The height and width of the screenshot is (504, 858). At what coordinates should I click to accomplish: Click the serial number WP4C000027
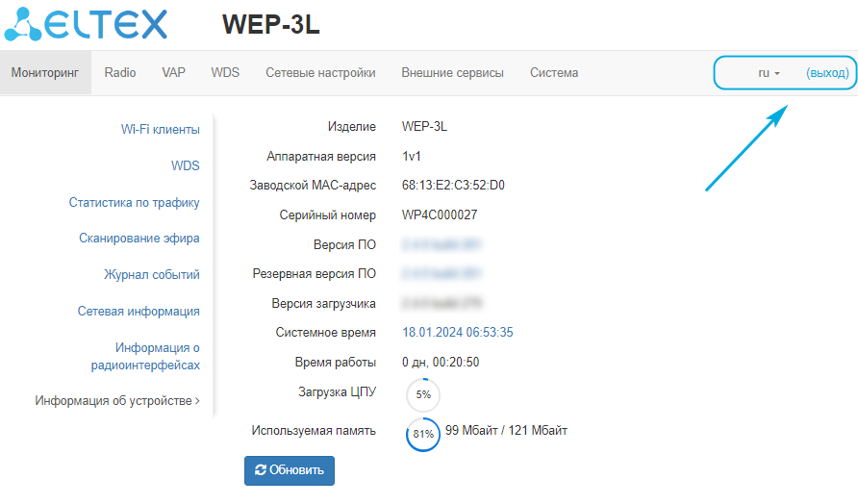[440, 214]
